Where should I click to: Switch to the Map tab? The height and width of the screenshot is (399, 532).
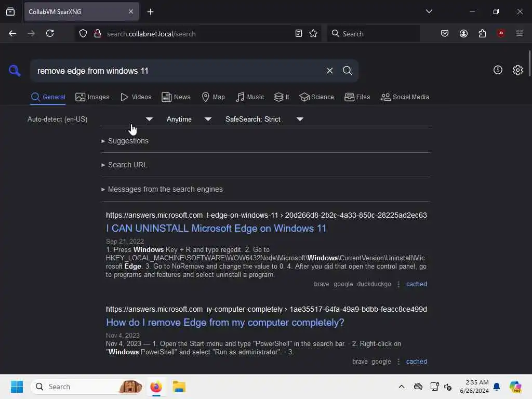[x=214, y=97]
